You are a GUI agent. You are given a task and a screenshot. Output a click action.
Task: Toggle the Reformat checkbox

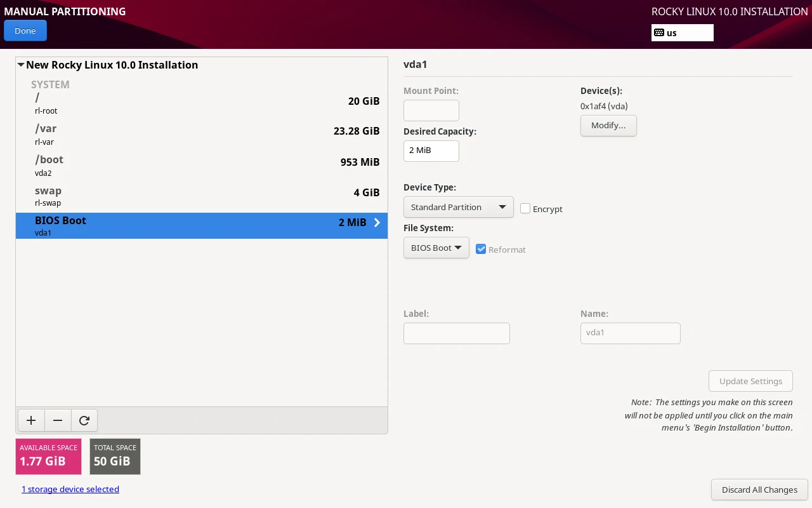coord(481,249)
